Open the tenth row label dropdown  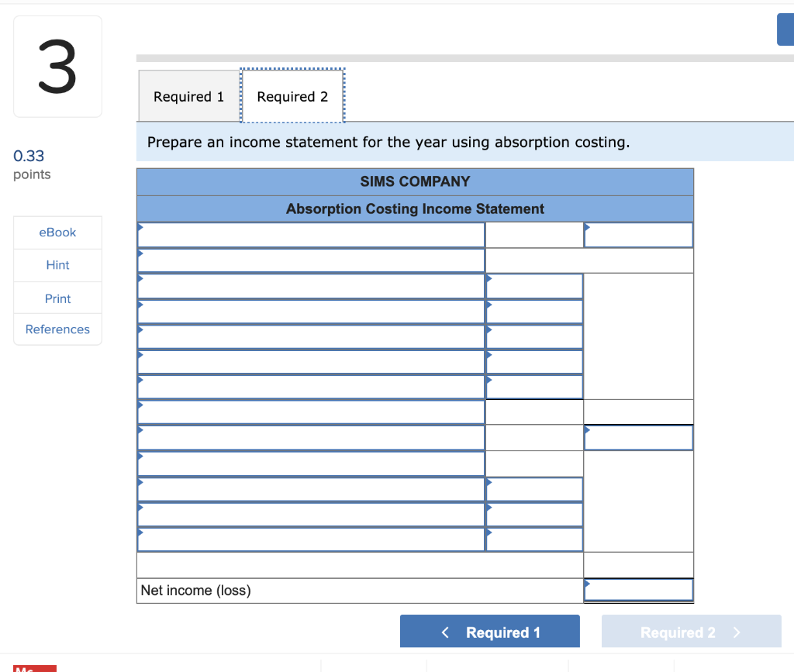pyautogui.click(x=311, y=464)
